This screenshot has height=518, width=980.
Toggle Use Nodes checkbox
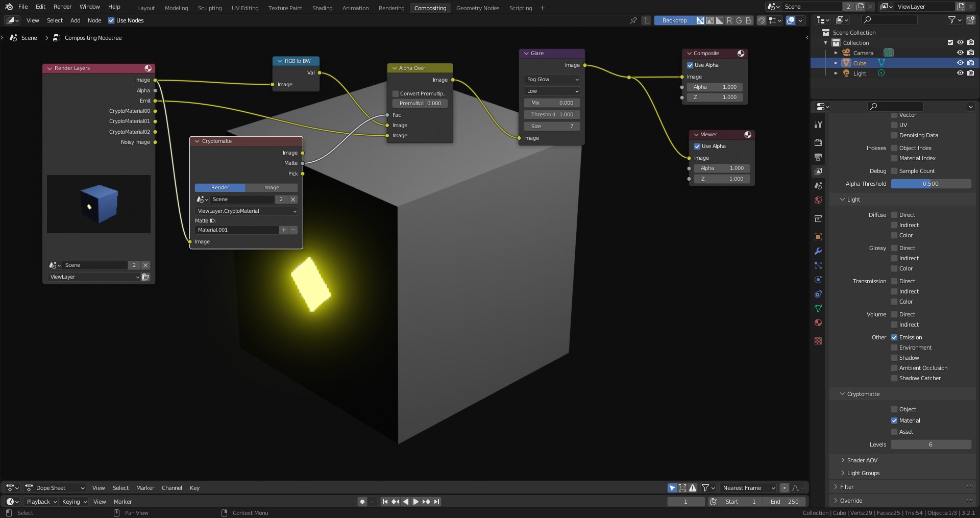[x=111, y=20]
